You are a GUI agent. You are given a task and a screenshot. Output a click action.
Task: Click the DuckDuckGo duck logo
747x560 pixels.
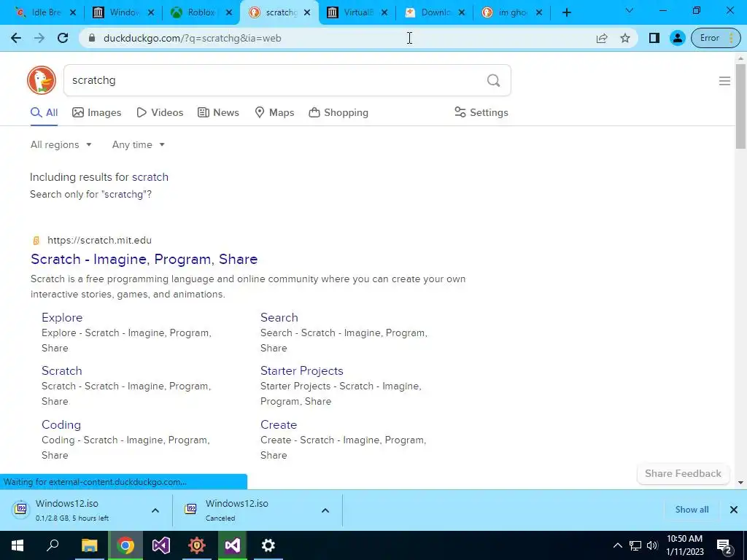pos(42,80)
